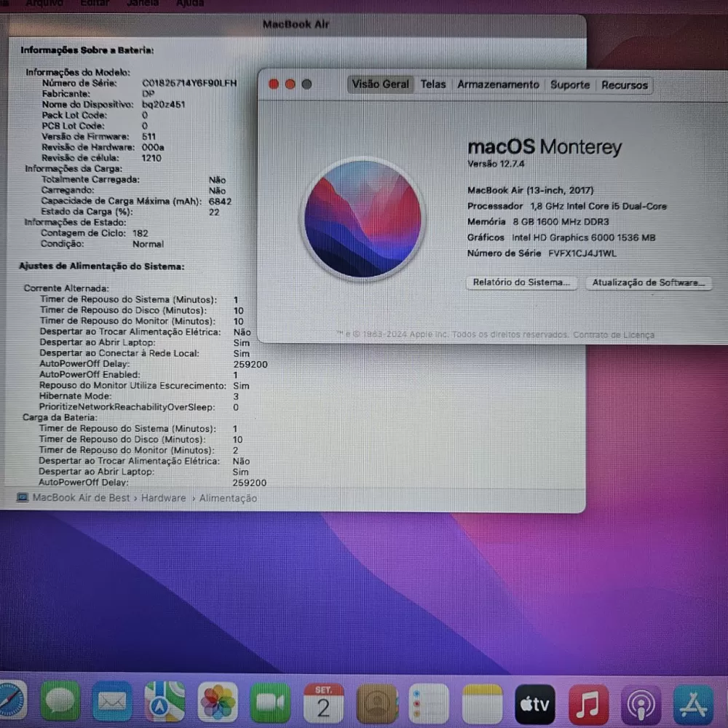Select the "MacBook Air (13-inch, 2017)" line
728x728 pixels.
coord(530,190)
